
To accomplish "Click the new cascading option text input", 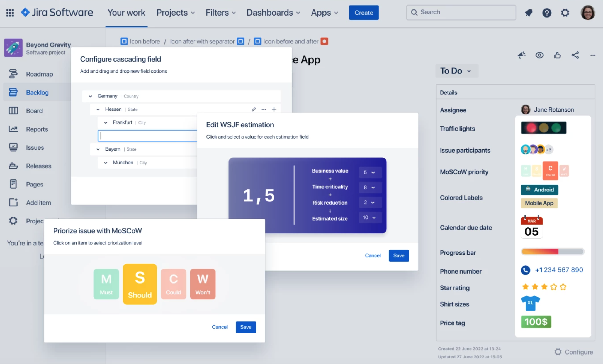I will coord(148,136).
